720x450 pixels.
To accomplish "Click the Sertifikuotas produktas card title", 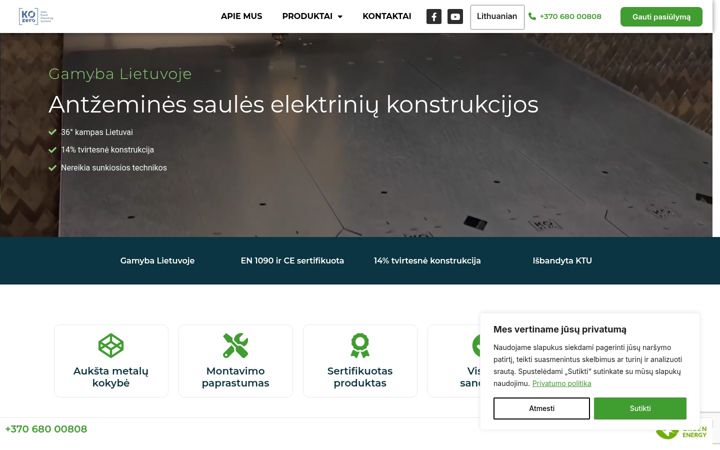I will [x=360, y=377].
